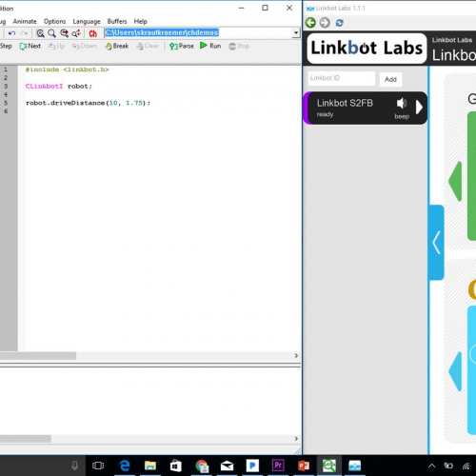Click the blue left arrow in lower carousel
This screenshot has height=476, width=476.
[x=455, y=371]
